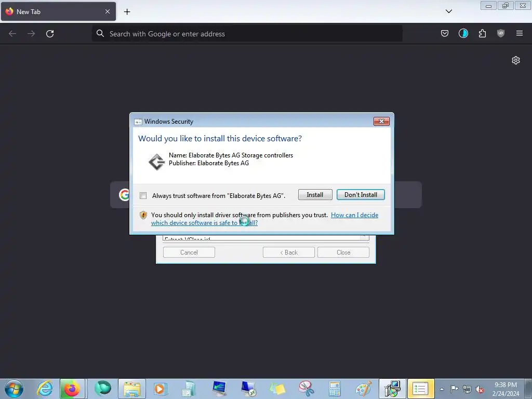Reload the current Firefox page
532x399 pixels.
click(50, 34)
